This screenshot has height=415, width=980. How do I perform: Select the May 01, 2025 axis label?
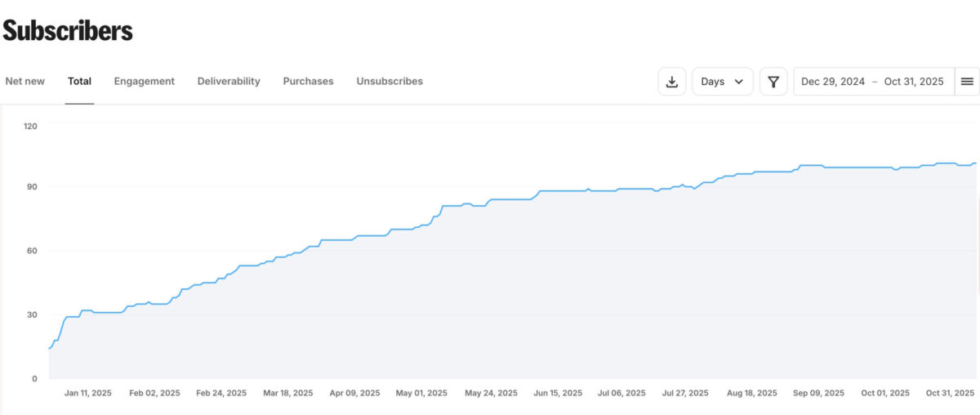[421, 393]
